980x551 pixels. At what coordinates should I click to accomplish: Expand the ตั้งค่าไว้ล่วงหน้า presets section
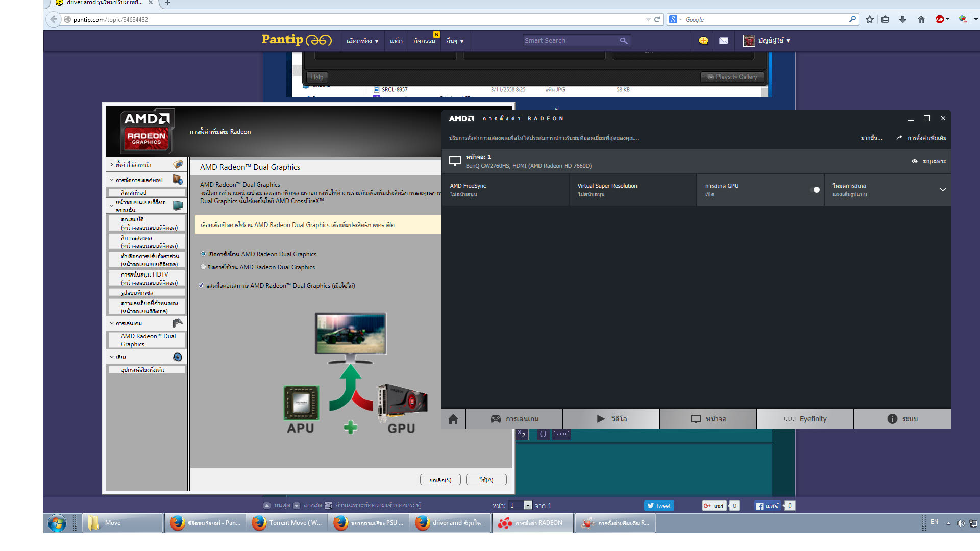click(112, 165)
